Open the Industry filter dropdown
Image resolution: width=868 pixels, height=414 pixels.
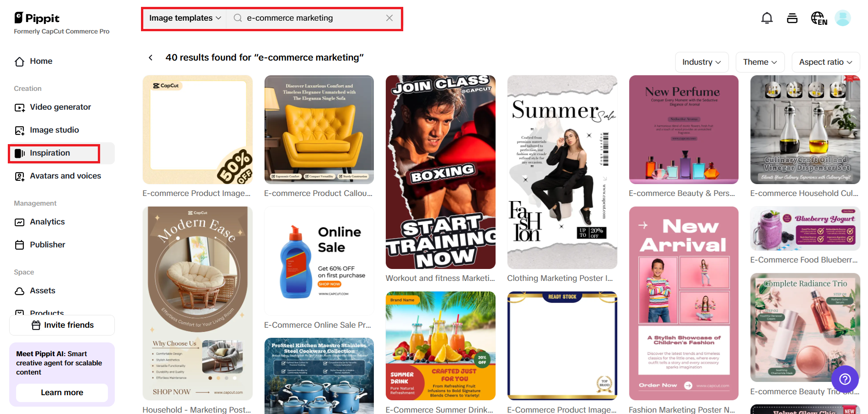point(702,62)
